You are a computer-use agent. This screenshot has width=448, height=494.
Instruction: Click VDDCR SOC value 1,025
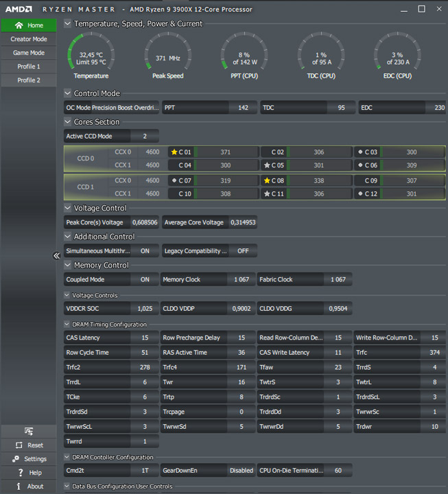click(x=145, y=309)
